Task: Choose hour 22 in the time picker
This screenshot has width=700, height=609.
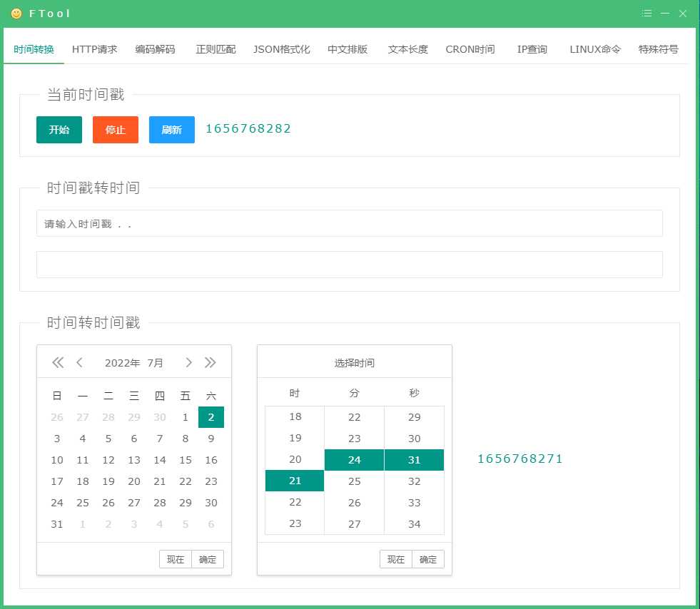Action: (x=295, y=502)
